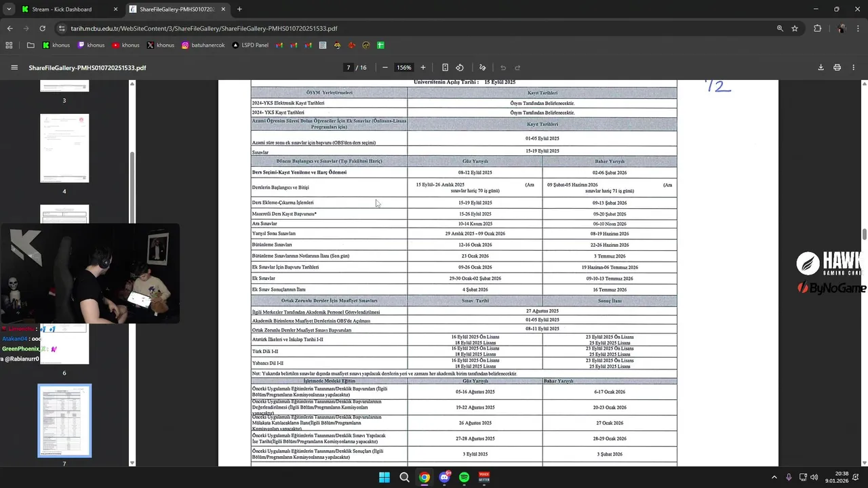Open the Twitch khonus bookmark

click(91, 45)
